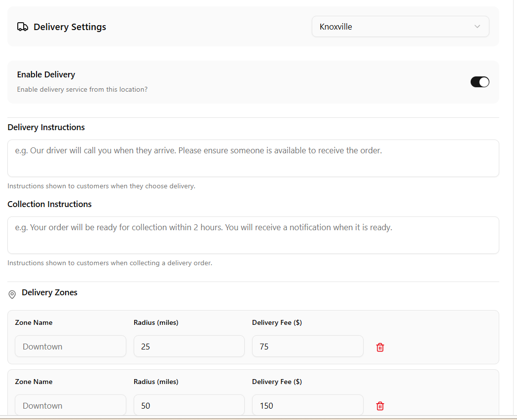This screenshot has height=420, width=517.
Task: Click 'Instructions shown to customers when they choose delivery.'
Action: click(101, 186)
